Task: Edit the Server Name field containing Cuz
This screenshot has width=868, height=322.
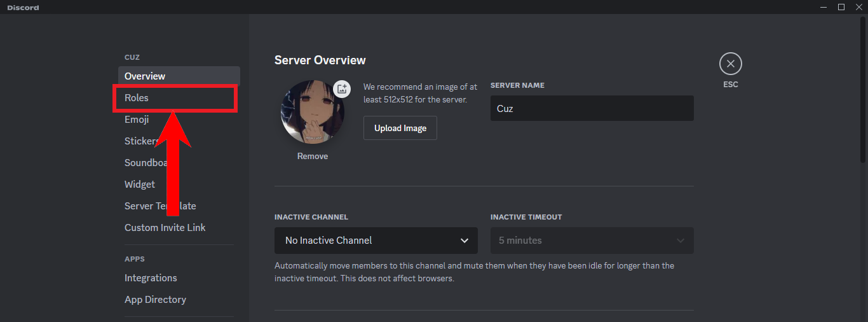Action: pos(592,108)
